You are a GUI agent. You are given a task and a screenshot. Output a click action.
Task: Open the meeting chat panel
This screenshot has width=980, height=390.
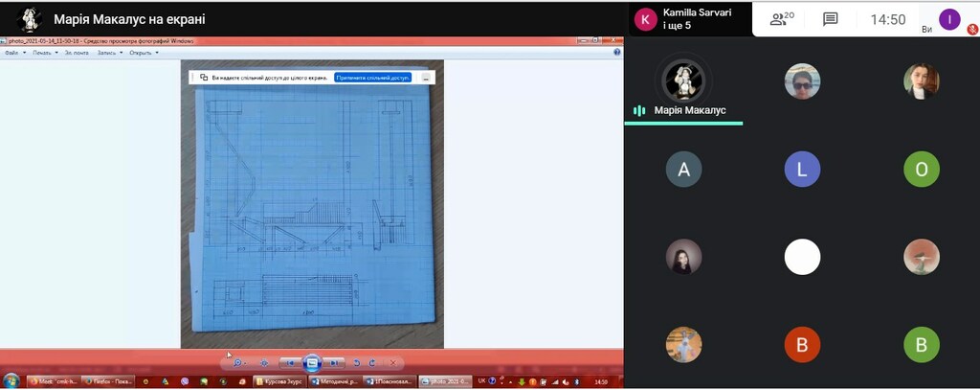(831, 19)
